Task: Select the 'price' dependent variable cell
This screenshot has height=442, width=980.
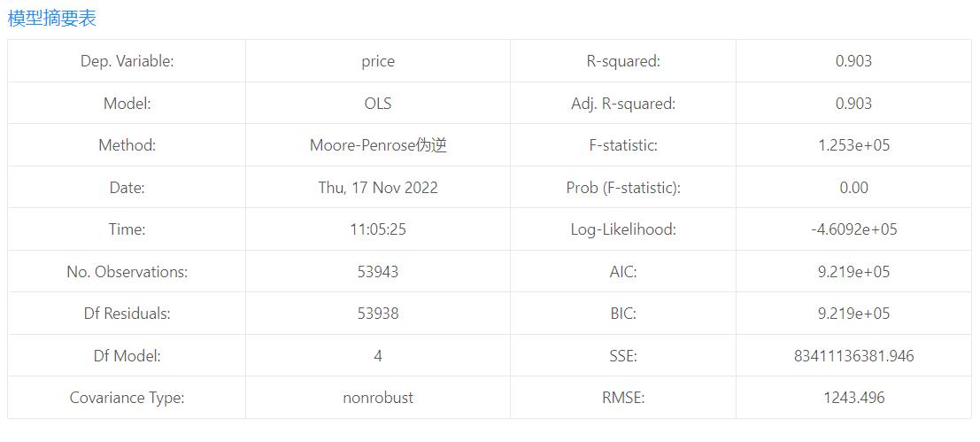Action: point(378,61)
